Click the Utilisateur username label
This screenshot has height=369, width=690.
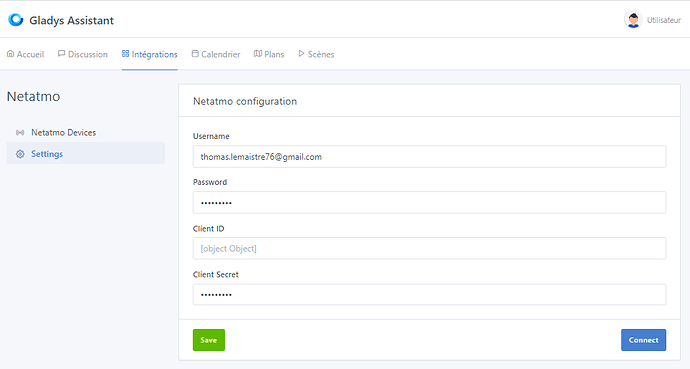tap(664, 20)
